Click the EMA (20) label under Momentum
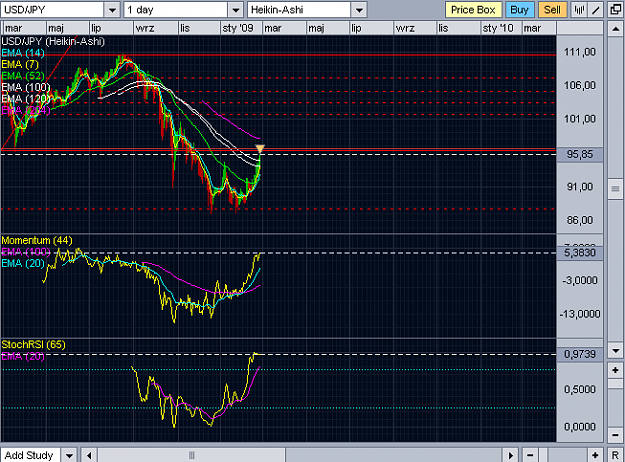This screenshot has height=462, width=625. [23, 263]
